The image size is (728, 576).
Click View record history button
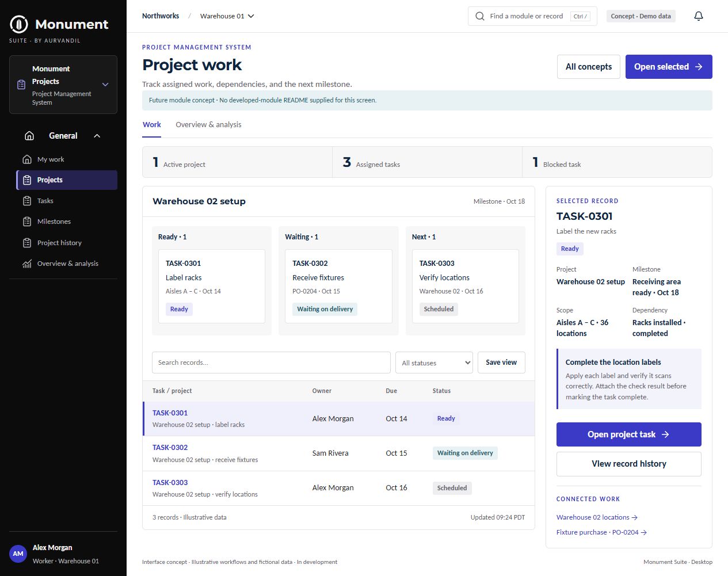(x=629, y=464)
